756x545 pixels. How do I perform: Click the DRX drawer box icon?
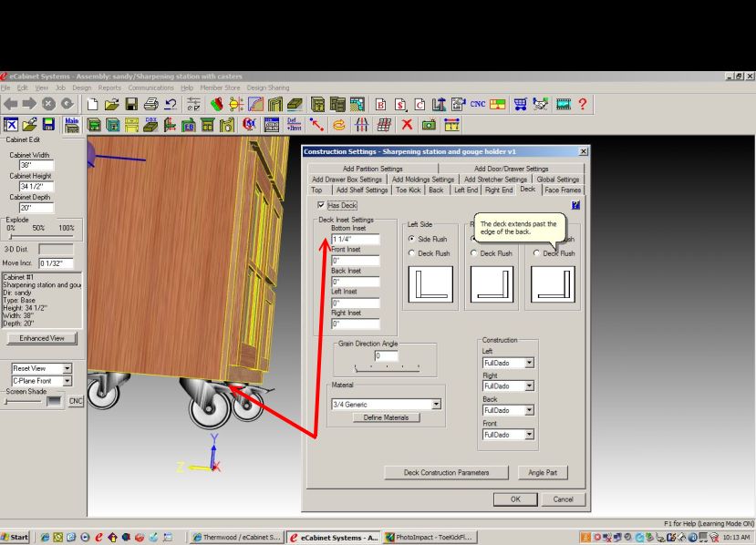150,125
